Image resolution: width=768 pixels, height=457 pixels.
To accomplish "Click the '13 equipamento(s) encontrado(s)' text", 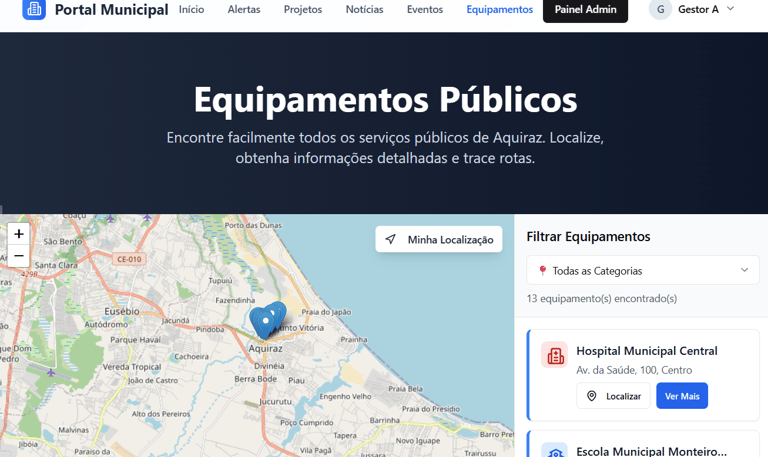I will pyautogui.click(x=601, y=298).
